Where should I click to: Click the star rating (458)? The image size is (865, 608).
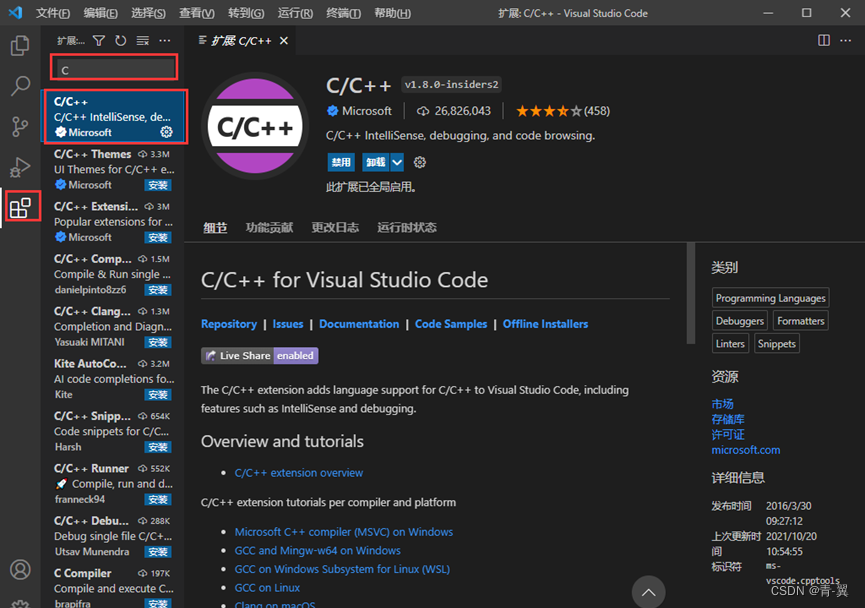pos(563,111)
